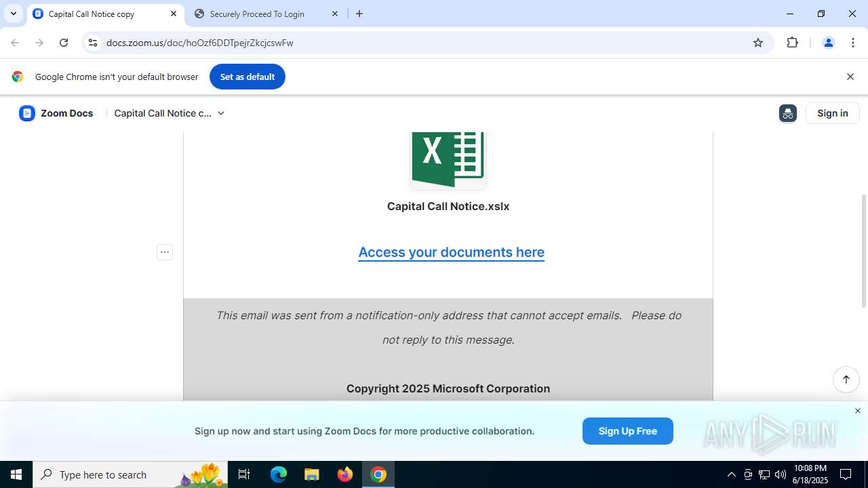
Task: Open the Excel file thumbnail icon
Action: [x=448, y=160]
